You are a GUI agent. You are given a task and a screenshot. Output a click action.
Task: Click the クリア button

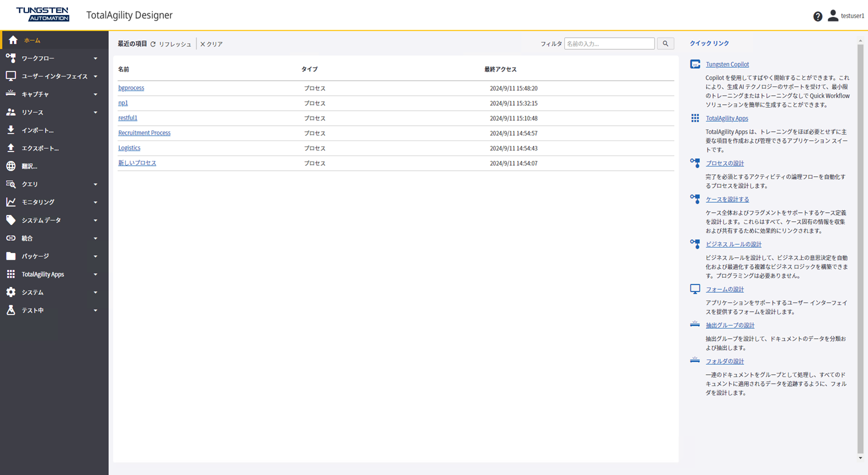pyautogui.click(x=212, y=44)
